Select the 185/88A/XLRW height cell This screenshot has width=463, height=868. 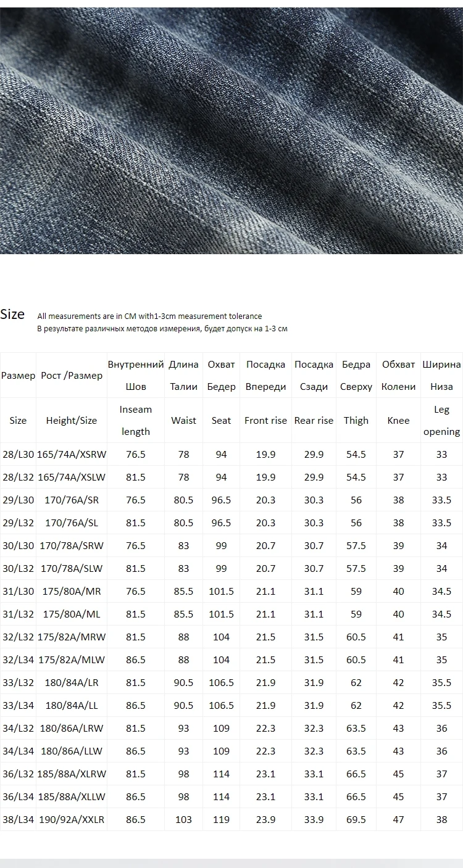[x=72, y=774]
